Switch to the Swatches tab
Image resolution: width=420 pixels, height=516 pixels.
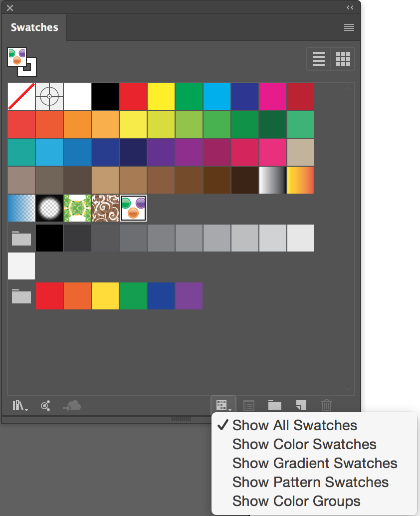[x=33, y=27]
